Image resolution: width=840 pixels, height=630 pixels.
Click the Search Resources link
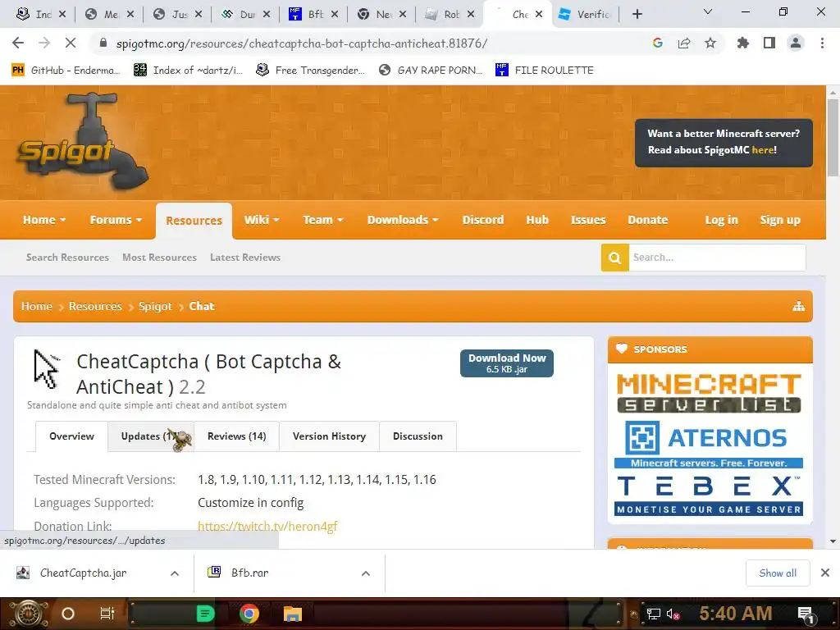click(x=67, y=257)
